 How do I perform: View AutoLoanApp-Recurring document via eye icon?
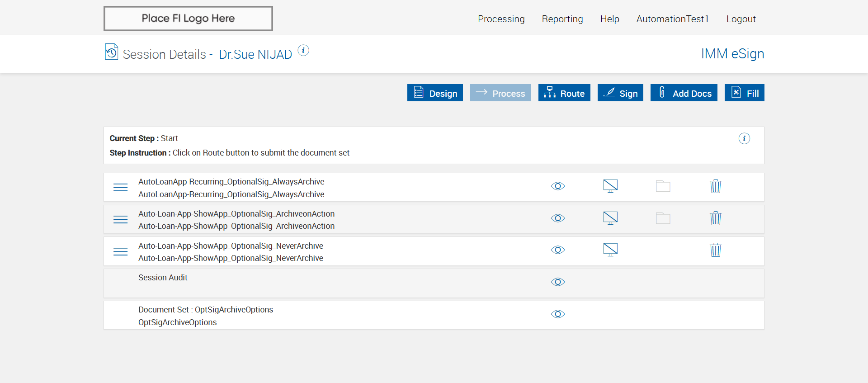point(558,186)
